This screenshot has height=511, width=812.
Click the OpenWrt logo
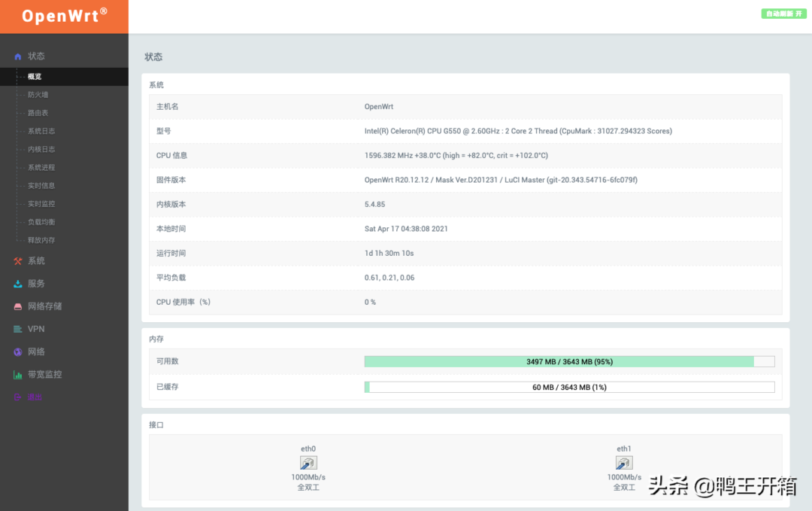pyautogui.click(x=64, y=16)
